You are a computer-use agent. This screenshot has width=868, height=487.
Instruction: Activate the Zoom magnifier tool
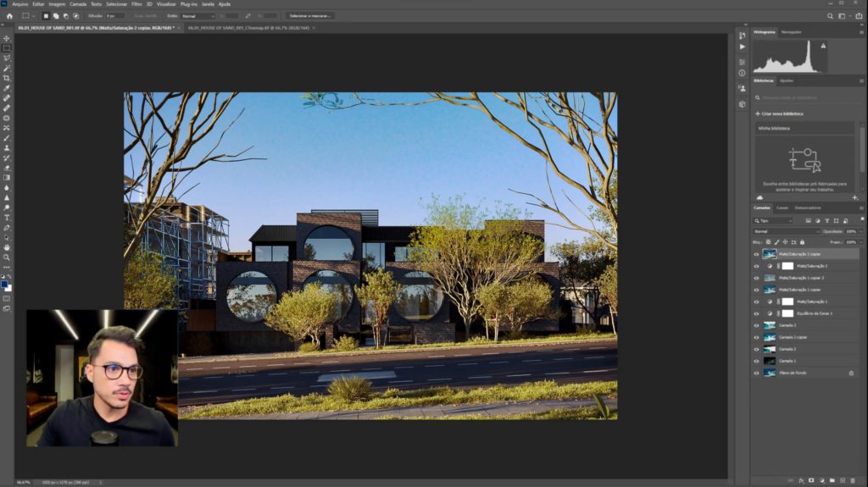click(7, 257)
